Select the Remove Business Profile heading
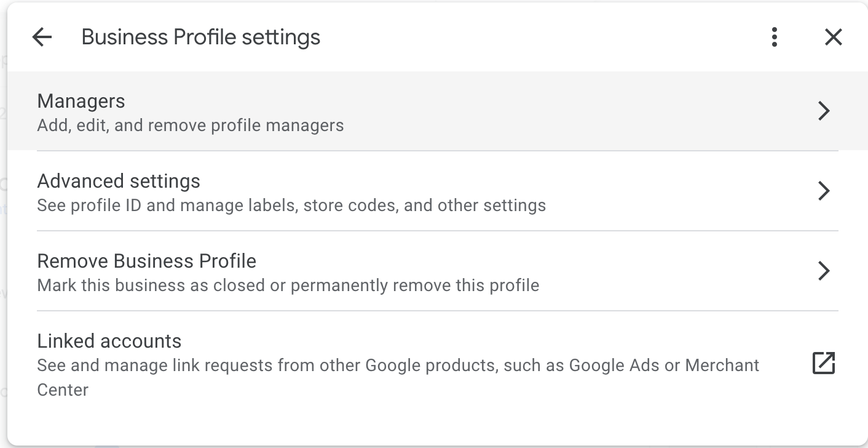Screen dimensions: 868x448 [146, 262]
